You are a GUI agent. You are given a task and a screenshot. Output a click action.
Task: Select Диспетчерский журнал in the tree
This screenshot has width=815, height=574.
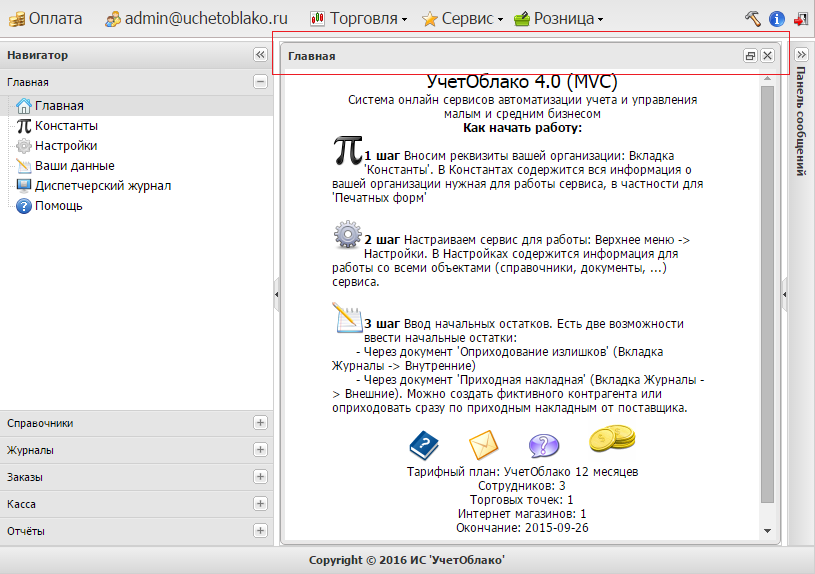pyautogui.click(x=103, y=186)
